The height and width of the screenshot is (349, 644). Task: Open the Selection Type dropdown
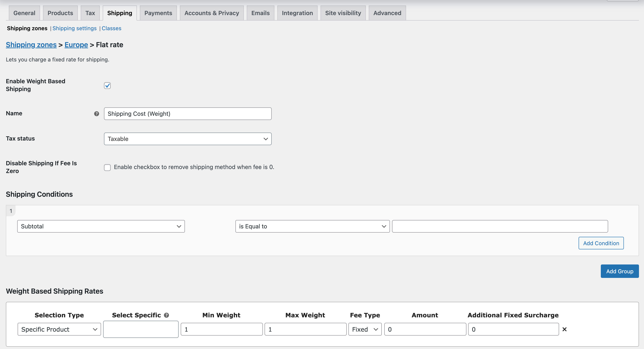pos(59,329)
